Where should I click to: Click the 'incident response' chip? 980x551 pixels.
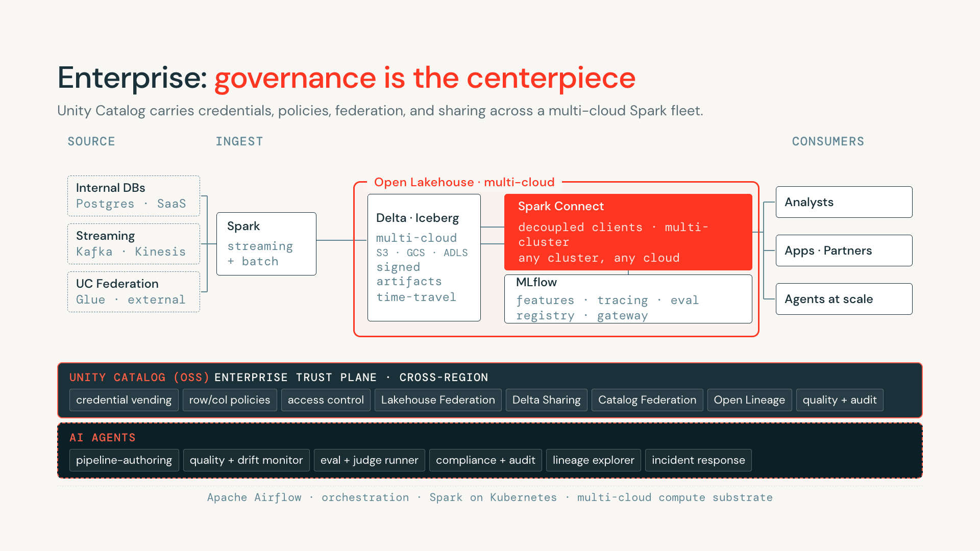point(698,460)
